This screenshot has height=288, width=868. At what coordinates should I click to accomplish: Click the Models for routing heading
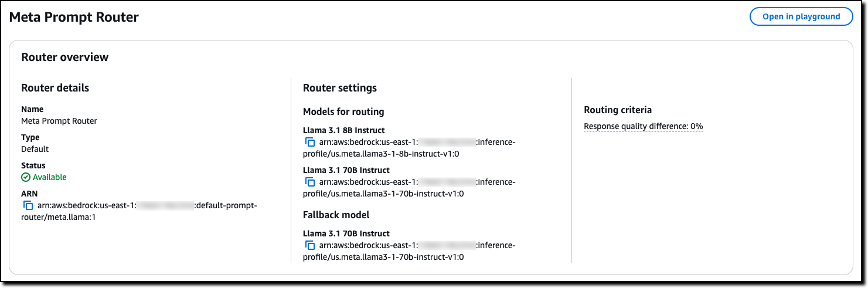click(343, 111)
